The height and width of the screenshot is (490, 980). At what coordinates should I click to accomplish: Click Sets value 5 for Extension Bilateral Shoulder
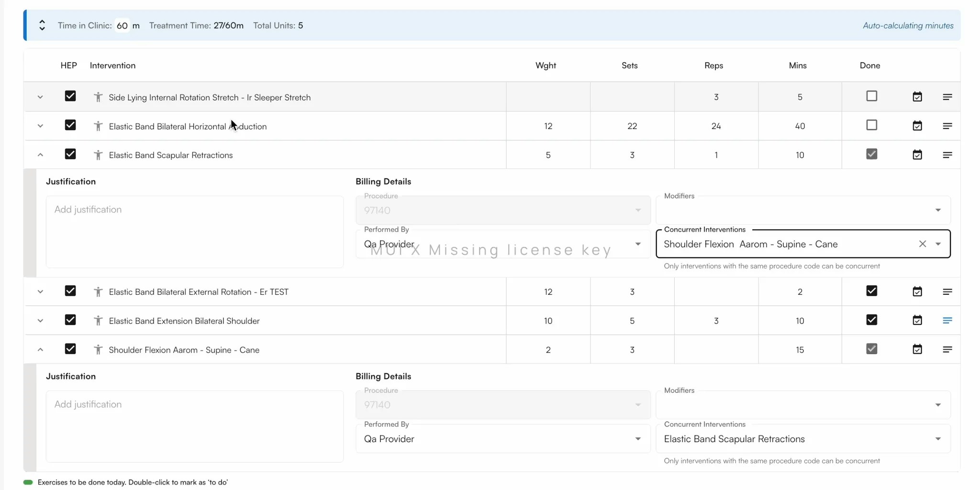[x=632, y=321]
